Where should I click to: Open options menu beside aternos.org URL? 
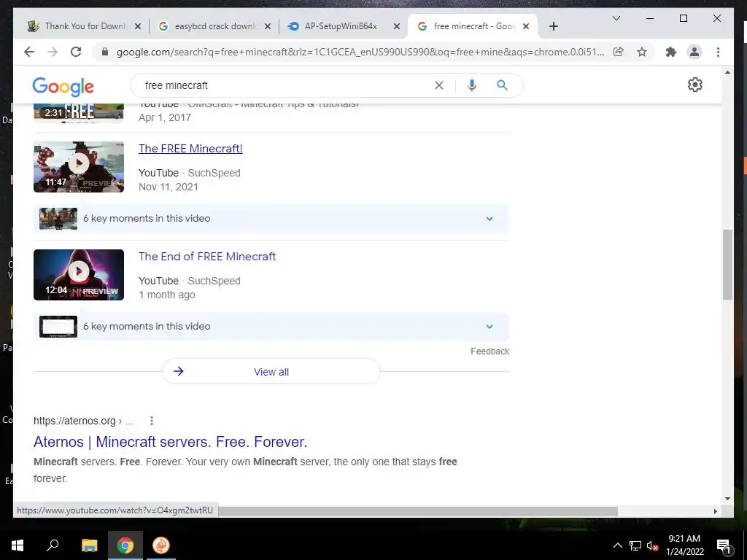(x=152, y=421)
